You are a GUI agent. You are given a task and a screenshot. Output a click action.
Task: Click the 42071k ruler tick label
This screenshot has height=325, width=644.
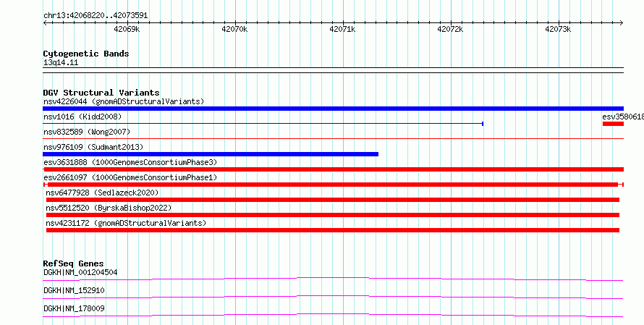(x=342, y=29)
